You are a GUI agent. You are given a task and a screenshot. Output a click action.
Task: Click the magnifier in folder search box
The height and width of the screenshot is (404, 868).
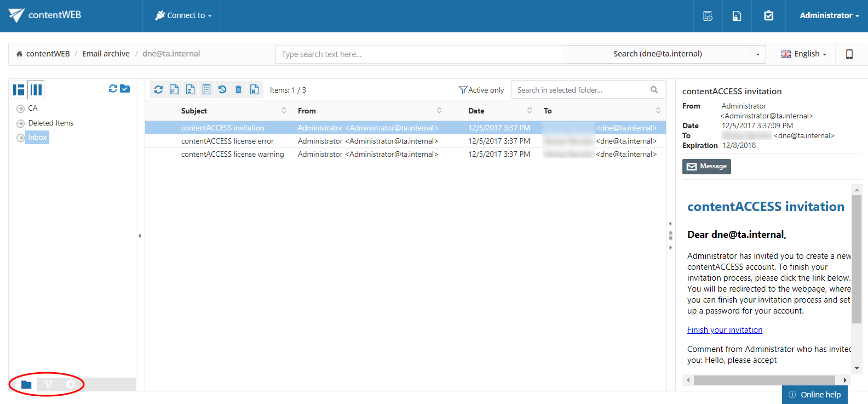point(654,90)
